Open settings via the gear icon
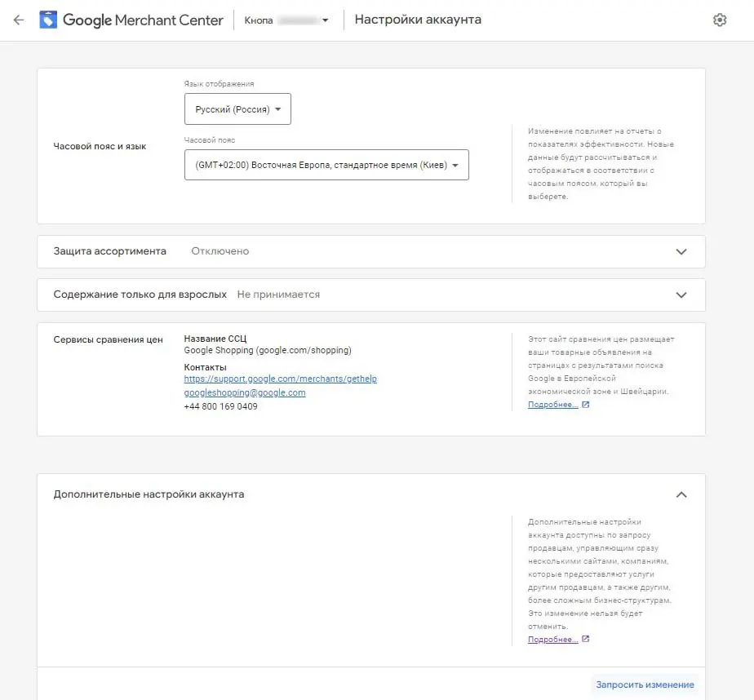754x700 pixels. (720, 20)
